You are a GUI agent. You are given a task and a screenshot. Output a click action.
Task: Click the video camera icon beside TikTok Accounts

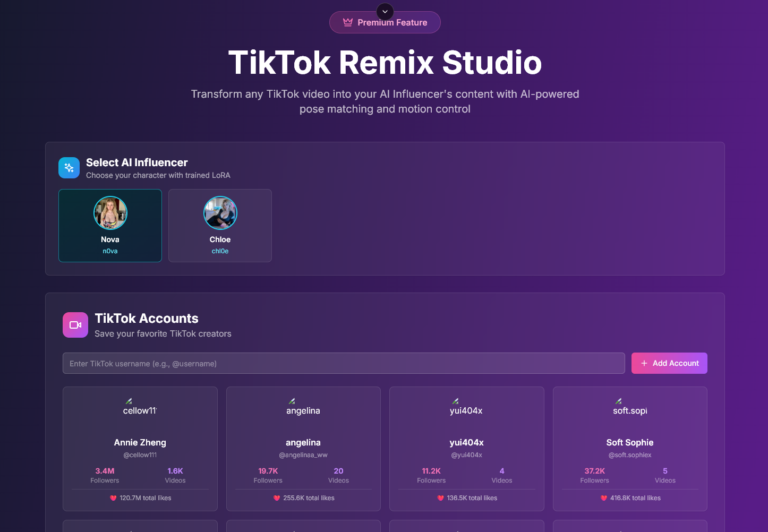click(x=75, y=325)
